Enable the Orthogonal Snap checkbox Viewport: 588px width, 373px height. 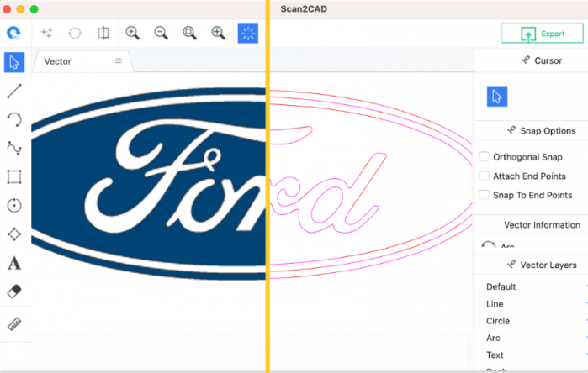485,156
